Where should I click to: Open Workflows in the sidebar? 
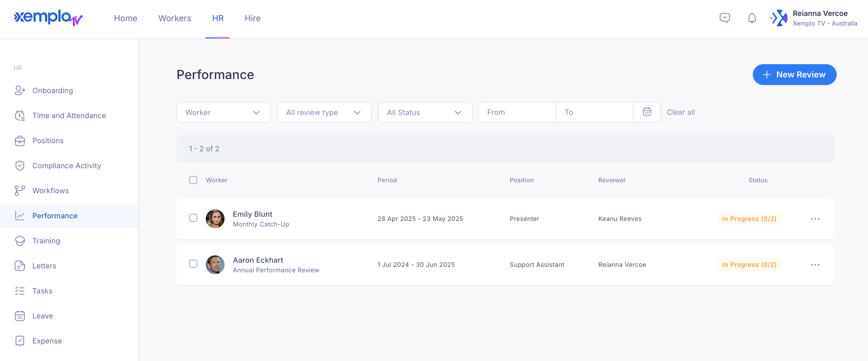click(69, 190)
